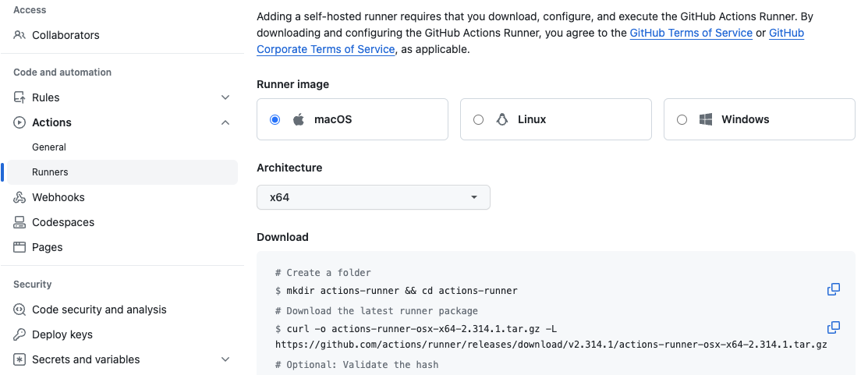Select the macOS radio button
The image size is (868, 375).
click(275, 119)
